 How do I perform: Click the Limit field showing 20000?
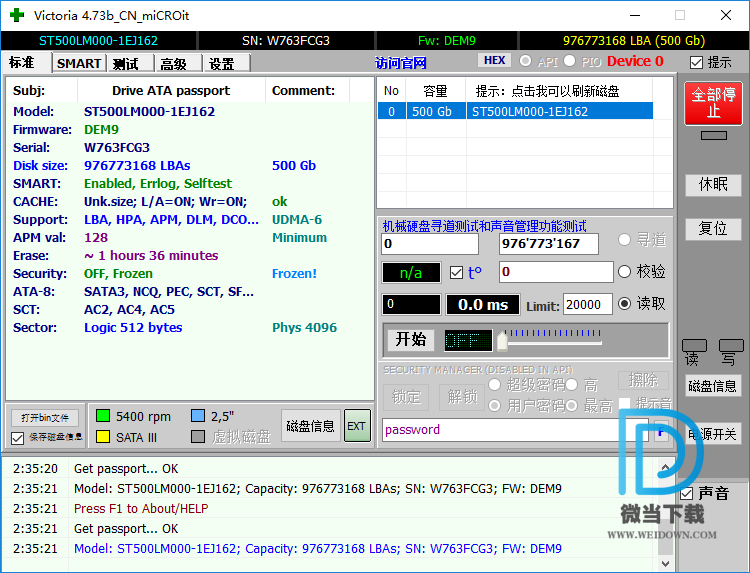587,305
